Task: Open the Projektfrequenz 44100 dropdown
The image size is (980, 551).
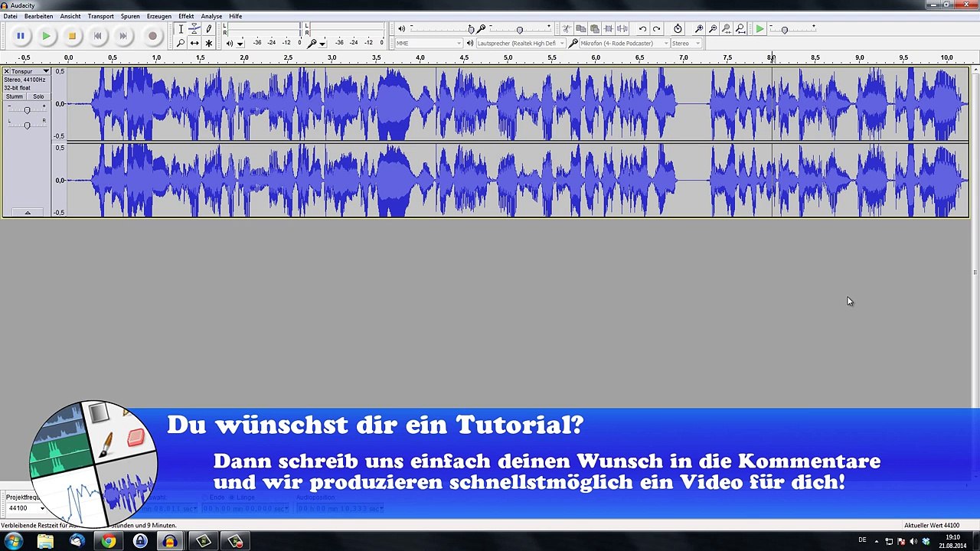Action: click(x=25, y=508)
